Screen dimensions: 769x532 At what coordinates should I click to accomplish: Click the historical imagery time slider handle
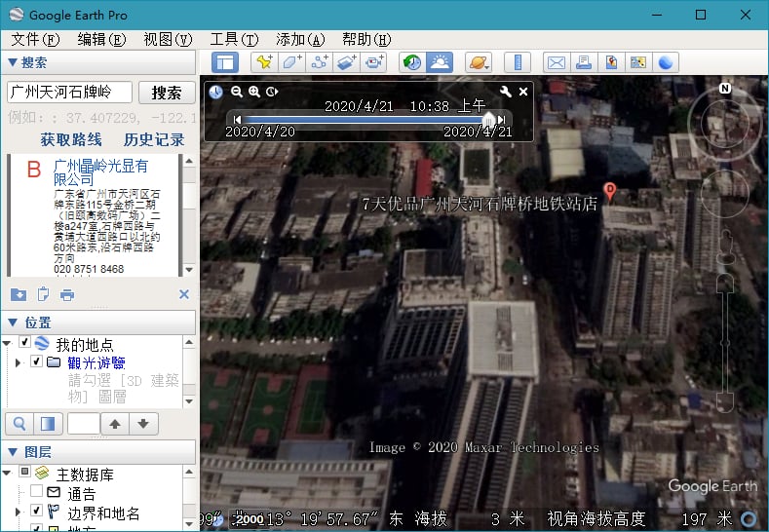coord(489,119)
